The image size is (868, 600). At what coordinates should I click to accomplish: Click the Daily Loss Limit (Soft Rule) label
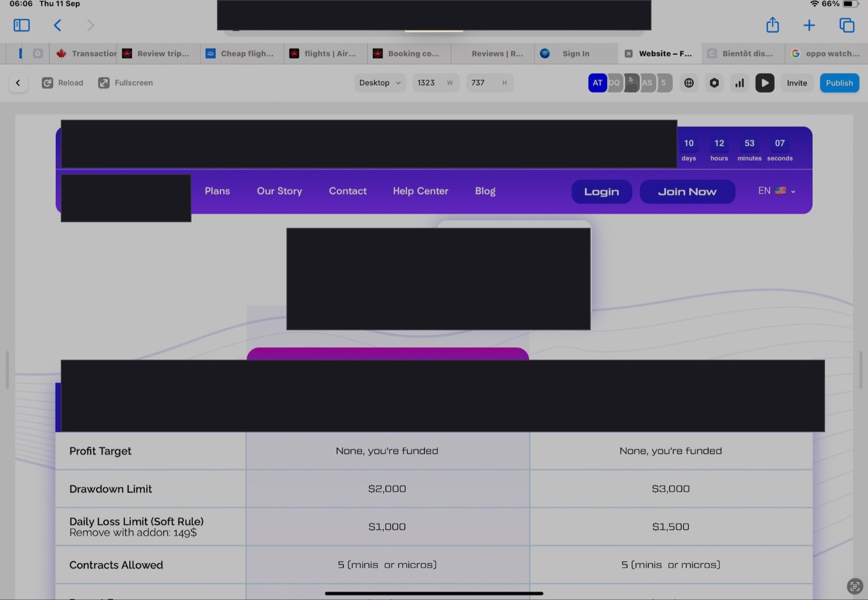(x=137, y=521)
